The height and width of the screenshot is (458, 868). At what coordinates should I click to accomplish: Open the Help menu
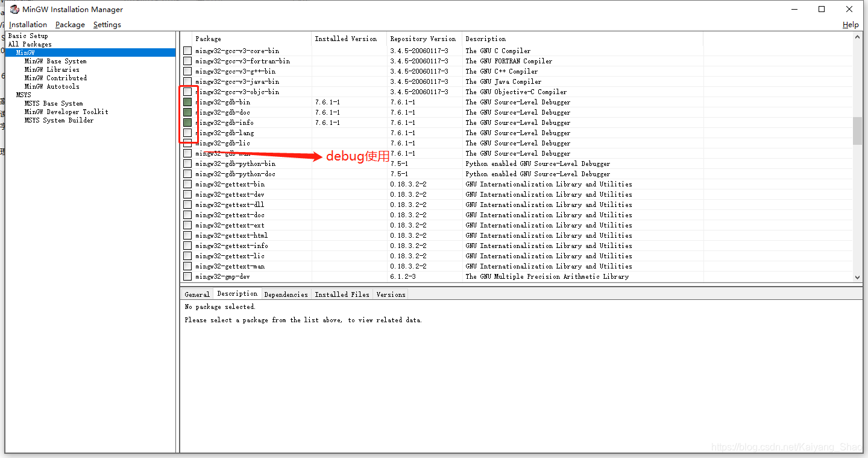click(851, 25)
